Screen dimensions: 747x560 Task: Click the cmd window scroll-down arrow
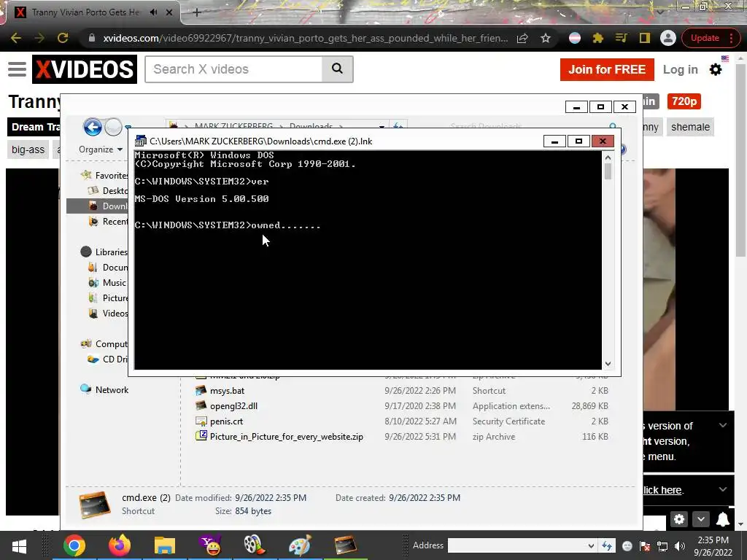pyautogui.click(x=608, y=364)
